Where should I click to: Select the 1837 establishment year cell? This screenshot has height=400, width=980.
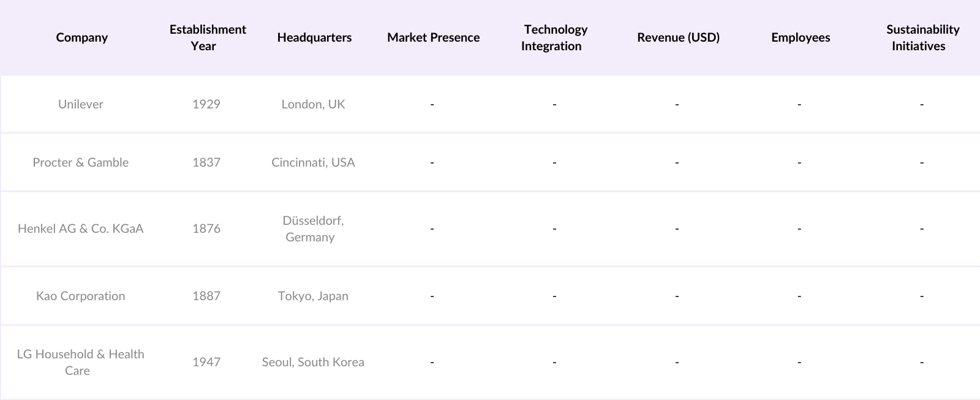(x=206, y=162)
